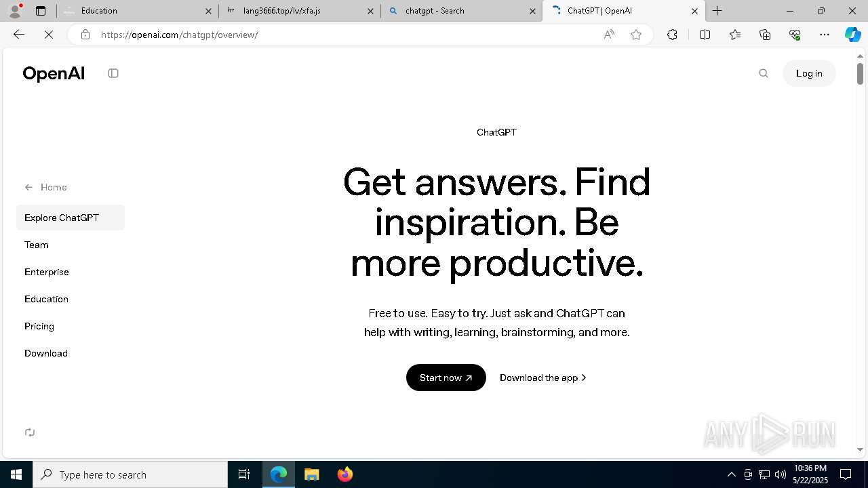The image size is (868, 488).
Task: Click the loop icon at sidebar bottom
Action: 30,432
